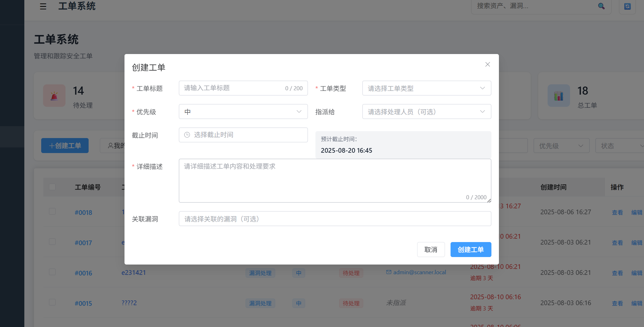Click the pending tickets alarm icon
644x327 pixels.
pyautogui.click(x=54, y=96)
